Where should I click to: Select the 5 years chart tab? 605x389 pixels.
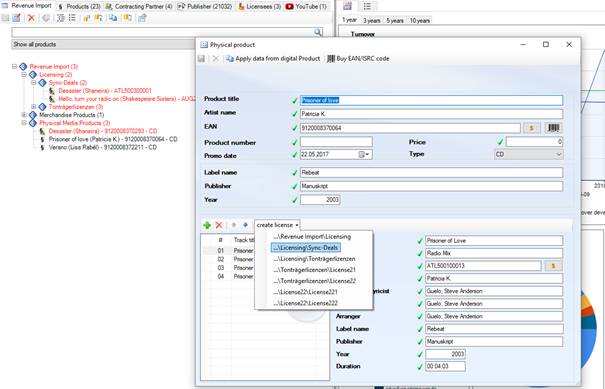click(395, 20)
